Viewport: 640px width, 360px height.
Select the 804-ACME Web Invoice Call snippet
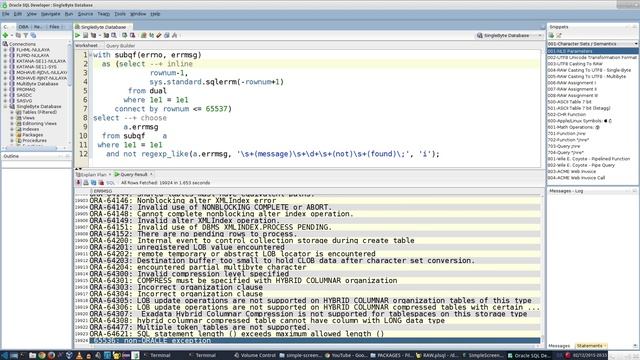click(x=576, y=178)
